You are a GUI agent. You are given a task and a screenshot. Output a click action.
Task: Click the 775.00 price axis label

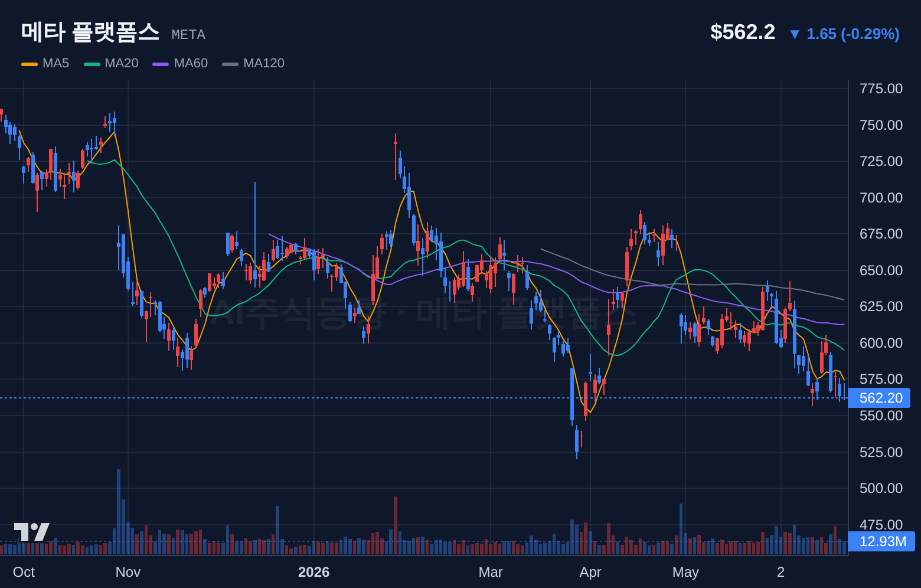(881, 89)
